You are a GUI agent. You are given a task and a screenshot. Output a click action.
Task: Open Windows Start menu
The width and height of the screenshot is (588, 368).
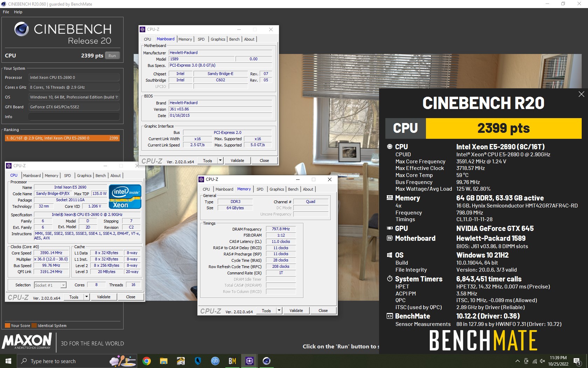pos(8,361)
